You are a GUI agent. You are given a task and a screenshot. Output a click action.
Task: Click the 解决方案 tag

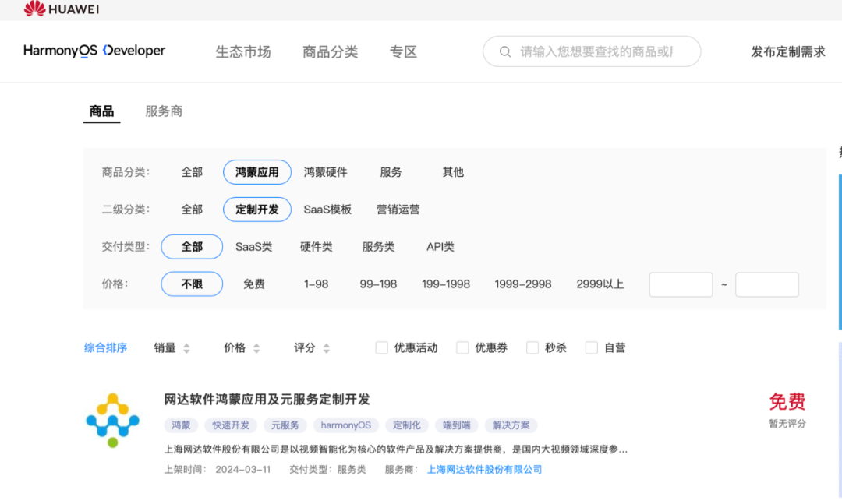pos(511,425)
